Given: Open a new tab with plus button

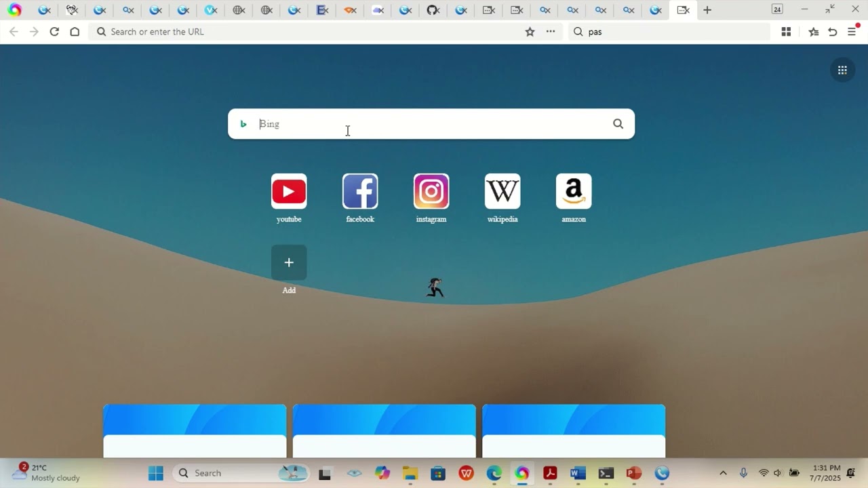Looking at the screenshot, I should point(707,10).
